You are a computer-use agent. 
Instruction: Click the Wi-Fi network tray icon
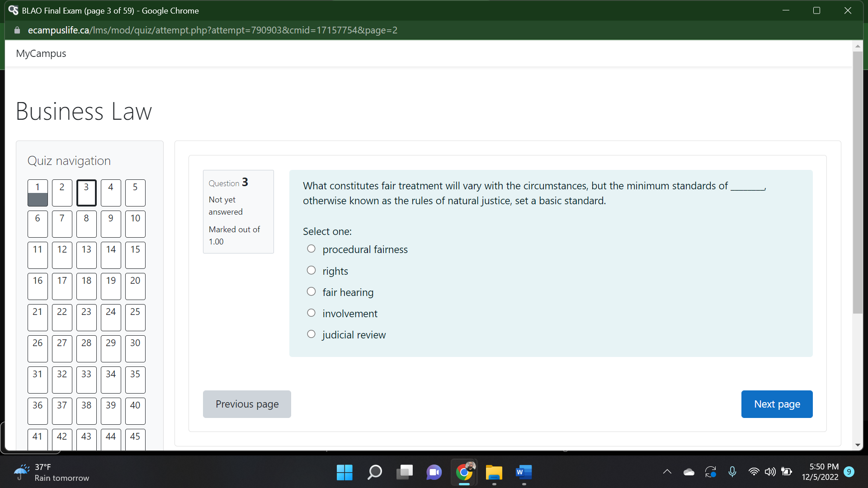click(x=754, y=472)
